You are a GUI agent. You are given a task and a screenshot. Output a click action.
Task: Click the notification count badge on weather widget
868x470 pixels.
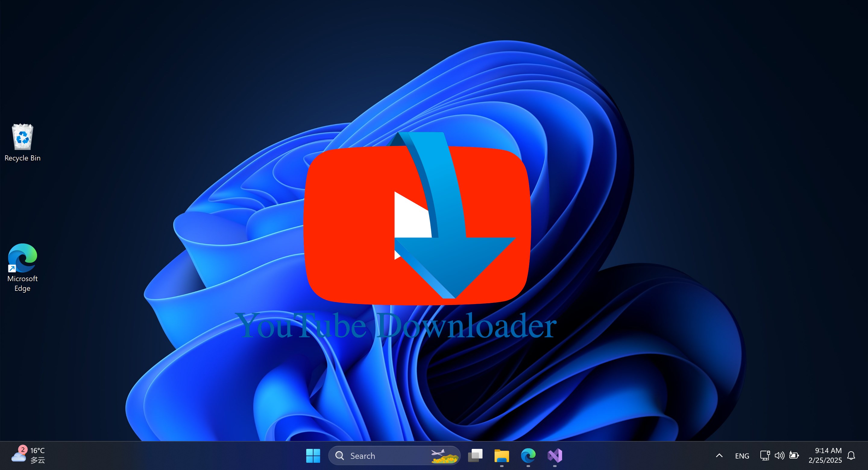click(x=23, y=449)
